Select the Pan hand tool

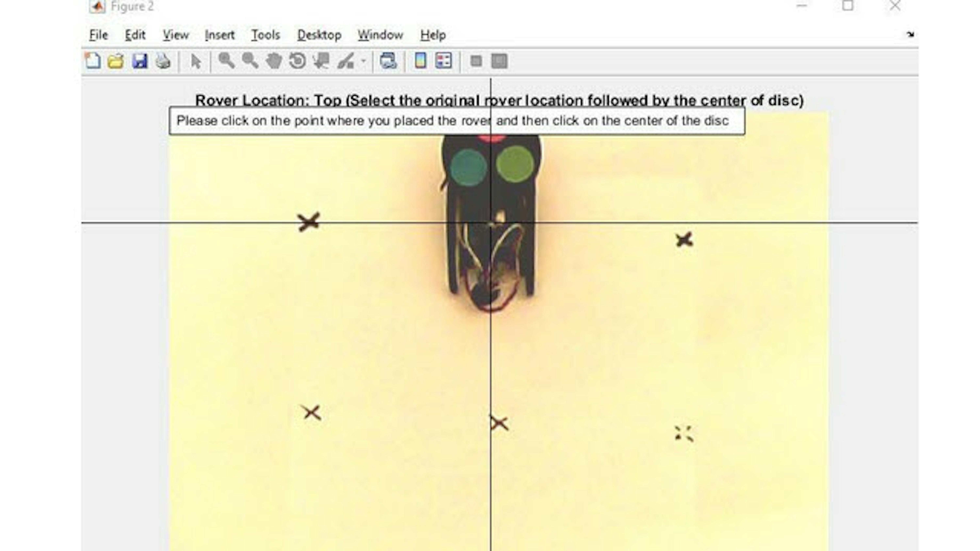coord(274,61)
